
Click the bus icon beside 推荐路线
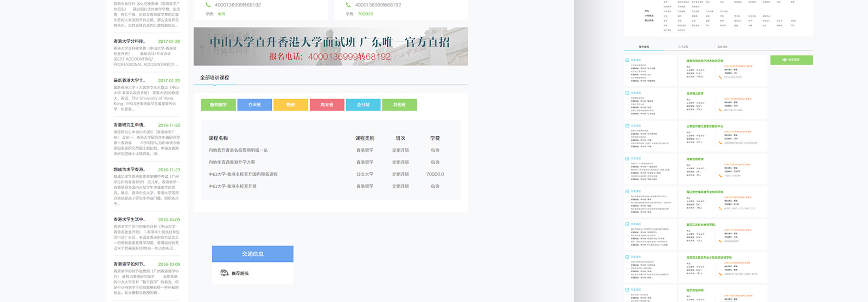(x=224, y=273)
